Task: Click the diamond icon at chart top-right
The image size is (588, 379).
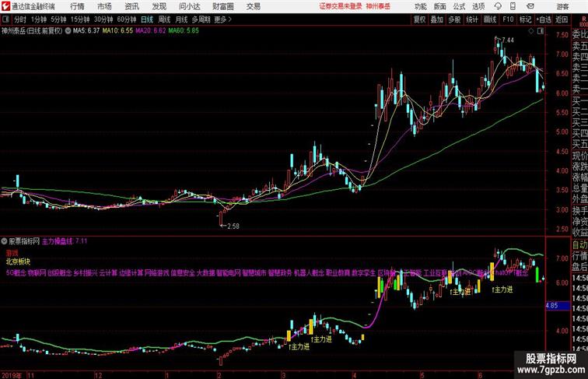Action: pos(531,31)
